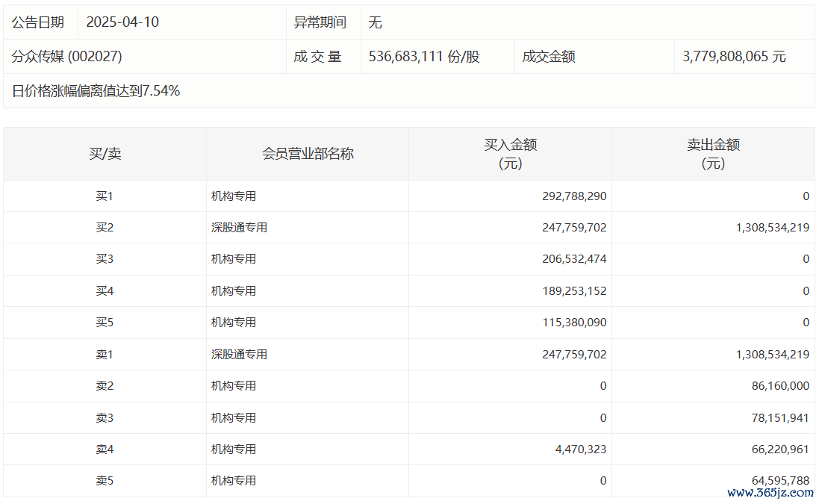
Task: Select the announcement date value 2025-04-10
Action: [122, 22]
